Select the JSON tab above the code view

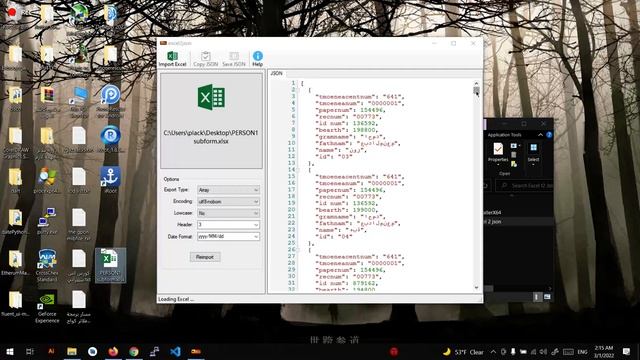click(x=276, y=73)
